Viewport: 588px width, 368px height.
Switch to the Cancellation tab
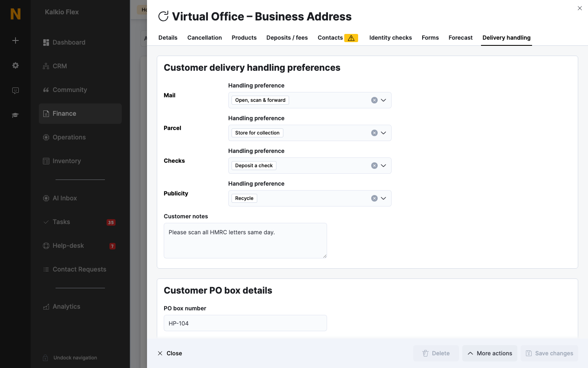click(205, 38)
